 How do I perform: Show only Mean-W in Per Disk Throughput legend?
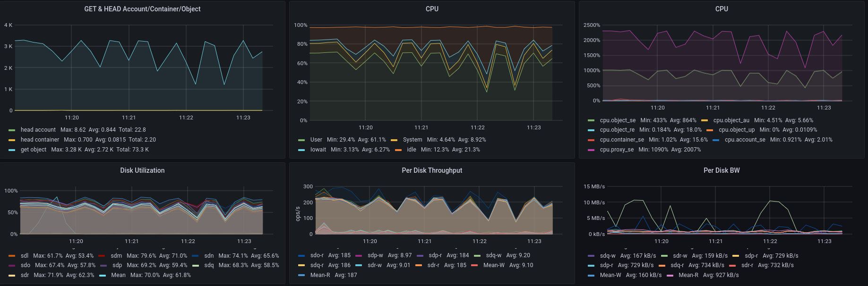[494, 265]
